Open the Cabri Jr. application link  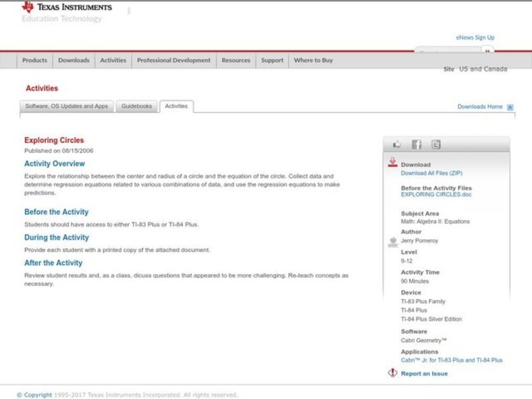[x=452, y=360]
